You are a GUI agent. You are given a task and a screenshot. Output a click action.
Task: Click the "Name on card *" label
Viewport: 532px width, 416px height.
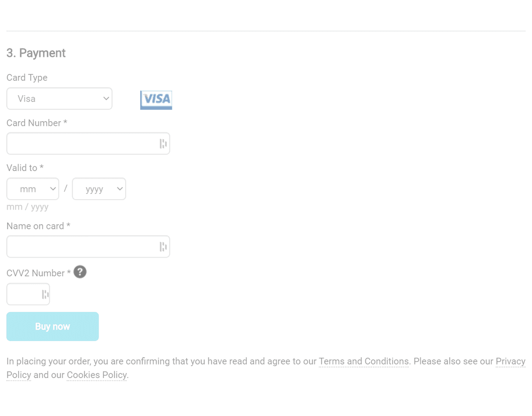tap(38, 226)
